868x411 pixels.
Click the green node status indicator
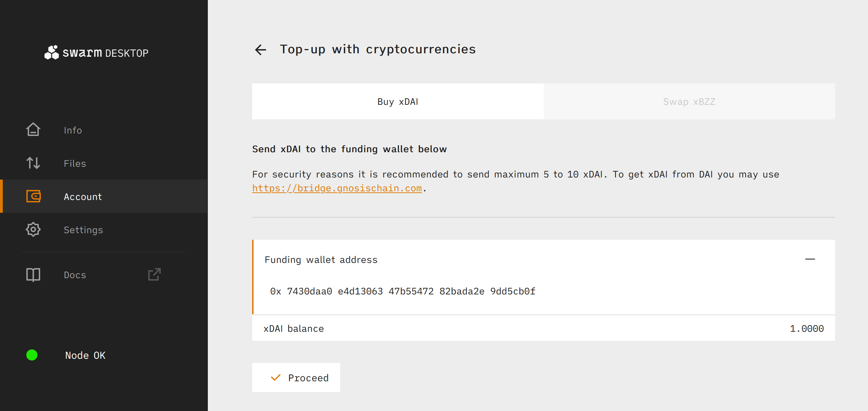coord(32,355)
